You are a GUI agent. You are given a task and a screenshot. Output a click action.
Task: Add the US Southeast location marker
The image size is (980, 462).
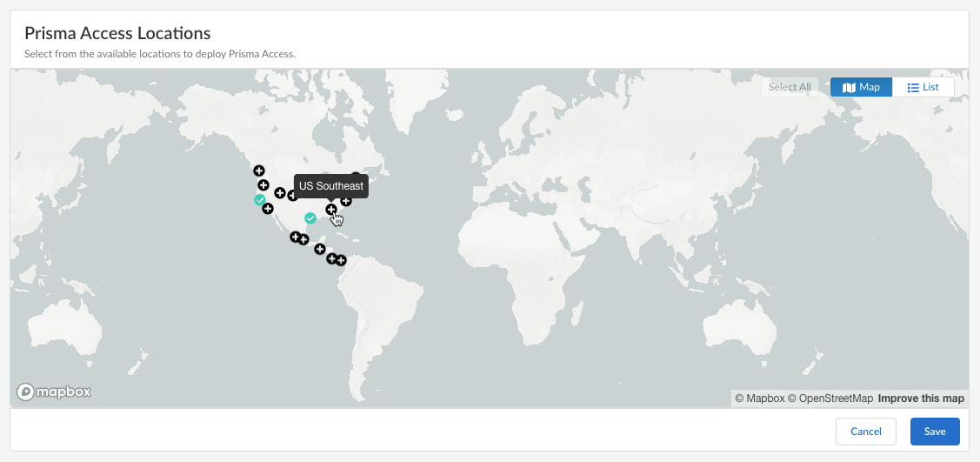click(x=331, y=210)
